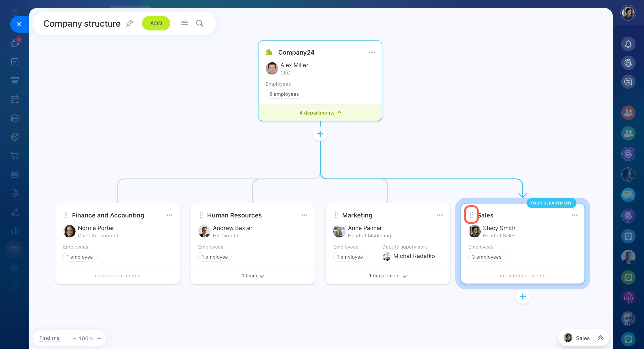Open the calendar icon in left sidebar
Image resolution: width=644 pixels, height=349 pixels.
tap(15, 99)
